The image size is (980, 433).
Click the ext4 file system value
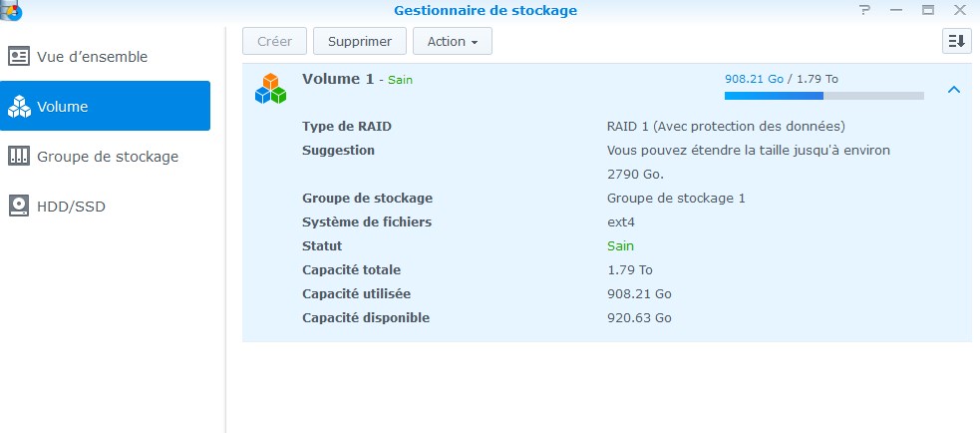point(621,222)
